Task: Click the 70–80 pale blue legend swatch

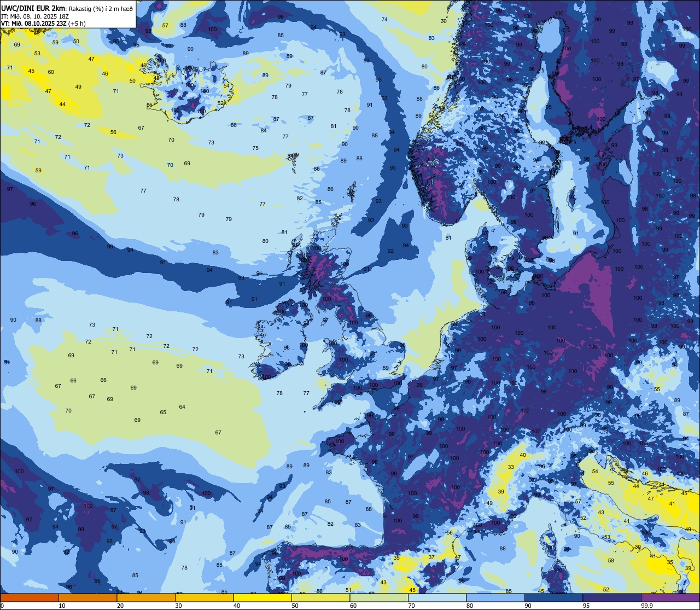Action: [x=437, y=597]
